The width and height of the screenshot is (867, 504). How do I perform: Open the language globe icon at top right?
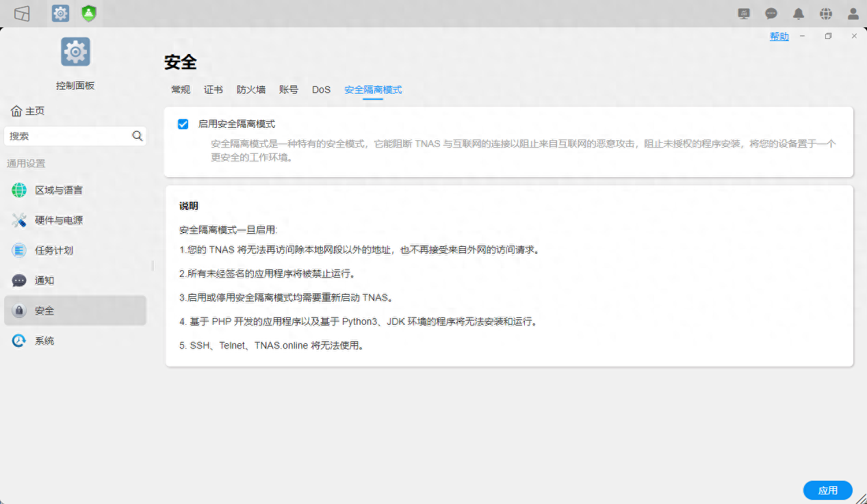pos(825,12)
